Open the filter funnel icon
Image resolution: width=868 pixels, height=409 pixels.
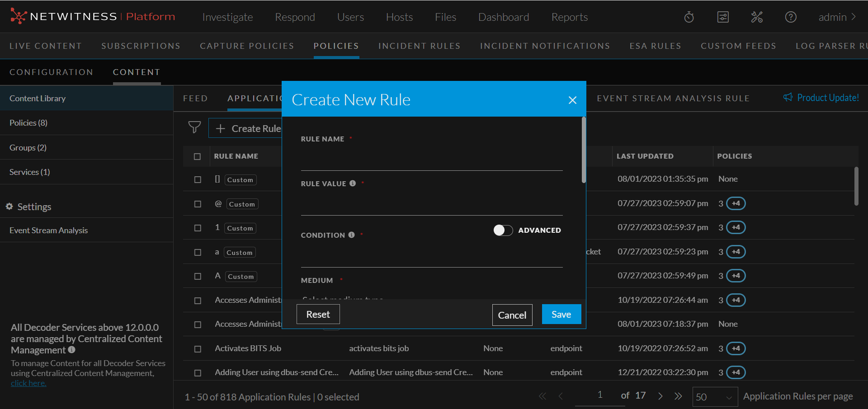click(x=194, y=127)
